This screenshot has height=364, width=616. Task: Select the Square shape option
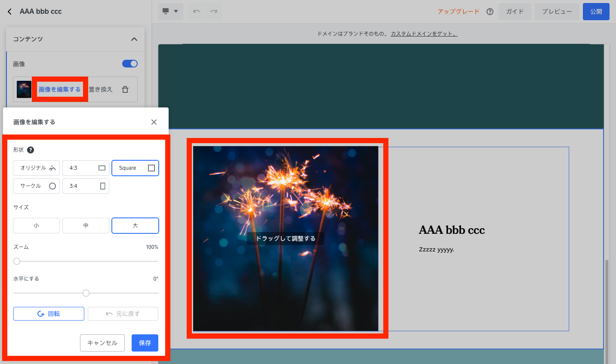coord(135,168)
